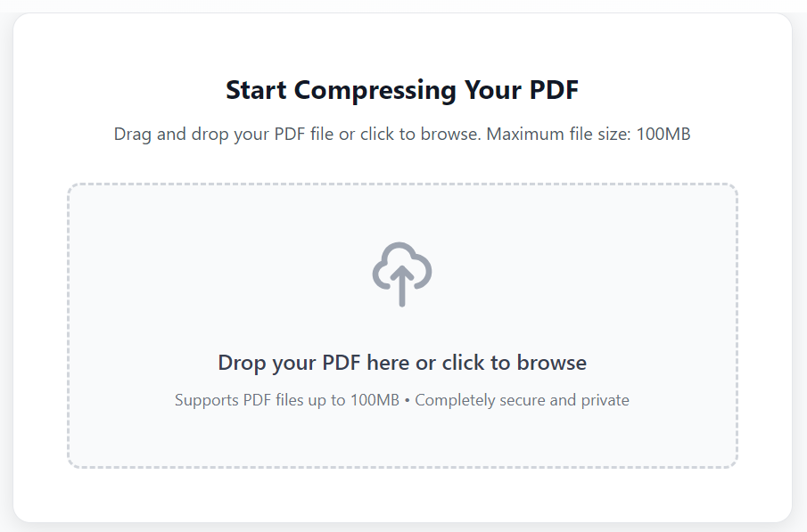Click the bullet separator in the support text
The image size is (807, 532).
pyautogui.click(x=407, y=400)
